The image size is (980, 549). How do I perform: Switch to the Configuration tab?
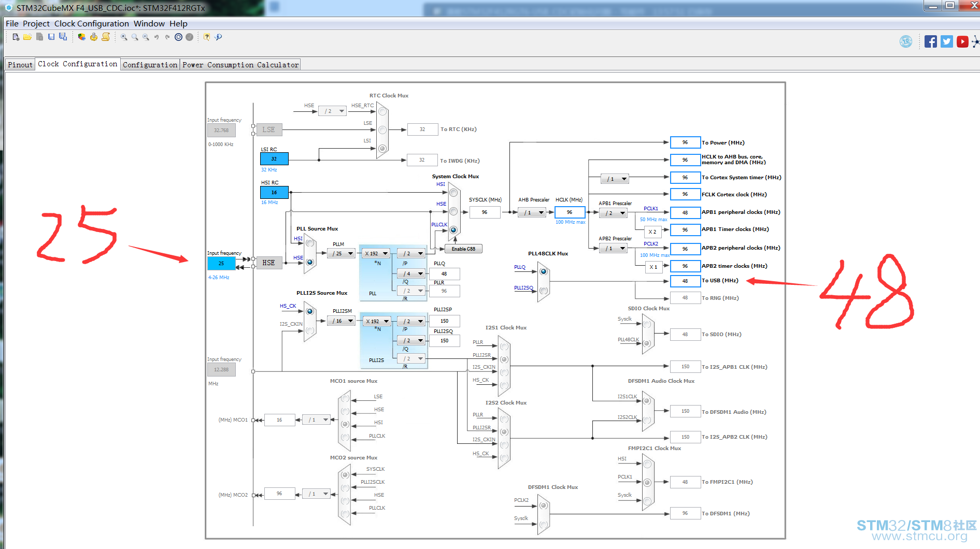(x=150, y=65)
